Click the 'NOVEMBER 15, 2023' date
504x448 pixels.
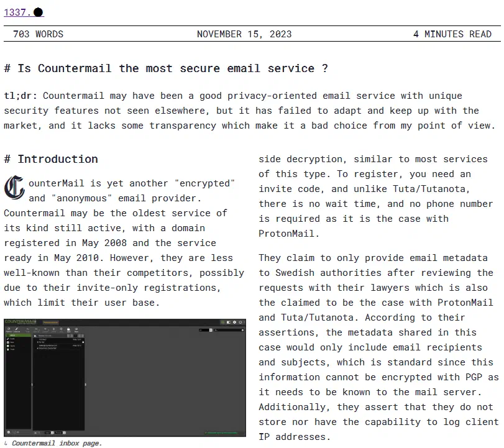click(x=244, y=34)
